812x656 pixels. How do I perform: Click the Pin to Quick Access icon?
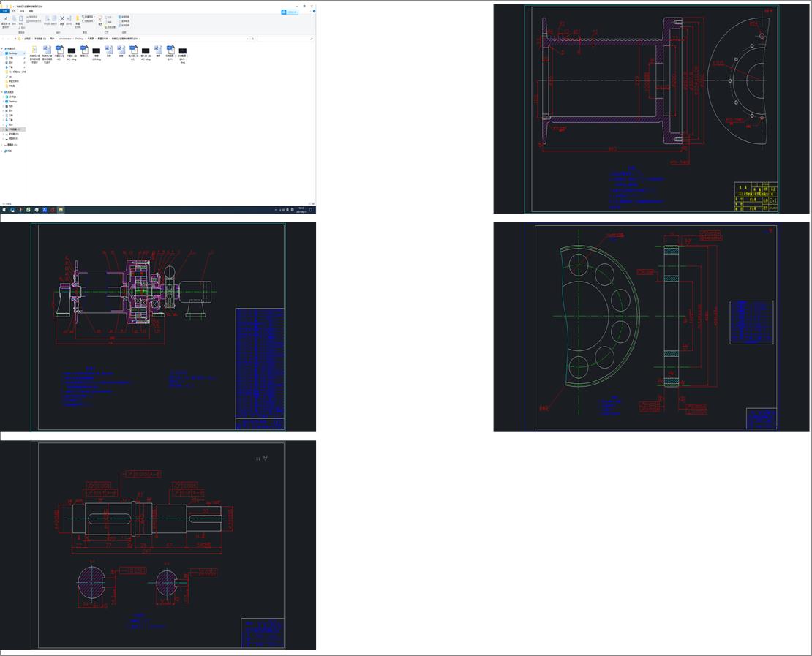tap(5, 20)
